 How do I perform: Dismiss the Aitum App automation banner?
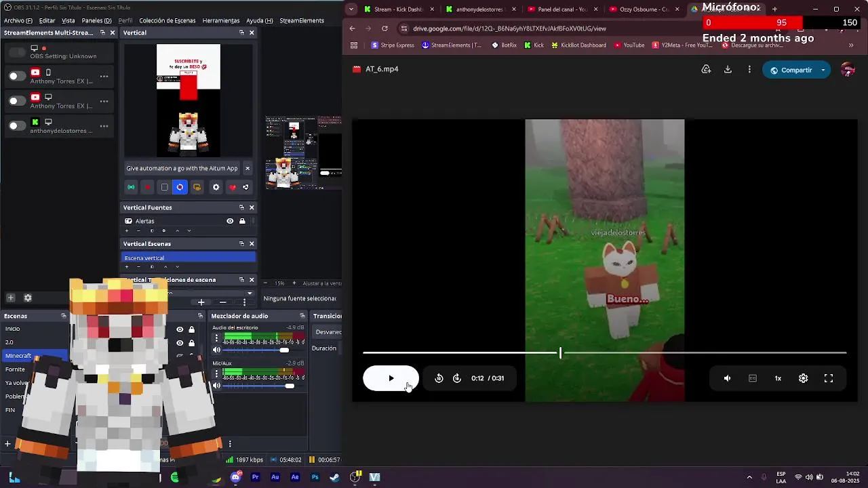tap(248, 168)
